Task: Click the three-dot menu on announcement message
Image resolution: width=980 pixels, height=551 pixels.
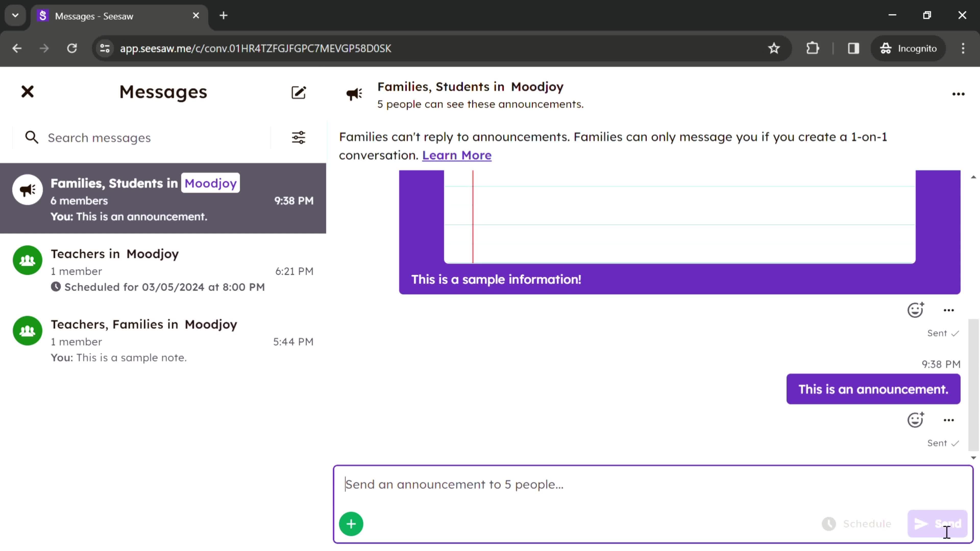Action: 949,420
